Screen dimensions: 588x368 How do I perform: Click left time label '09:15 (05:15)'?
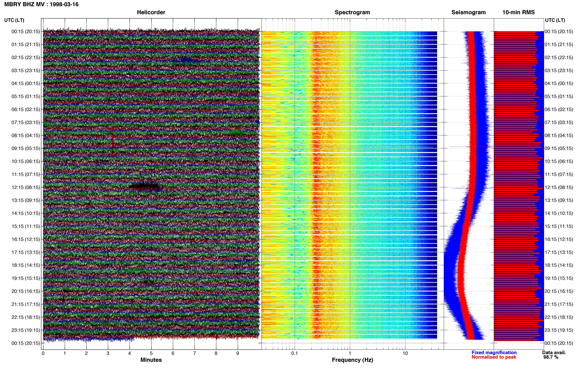(x=26, y=148)
